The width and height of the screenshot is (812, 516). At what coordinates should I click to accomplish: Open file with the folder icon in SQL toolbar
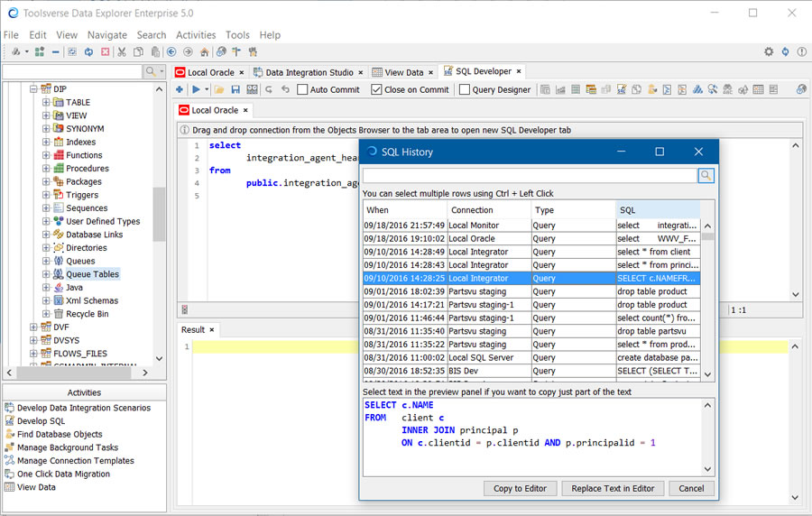219,89
